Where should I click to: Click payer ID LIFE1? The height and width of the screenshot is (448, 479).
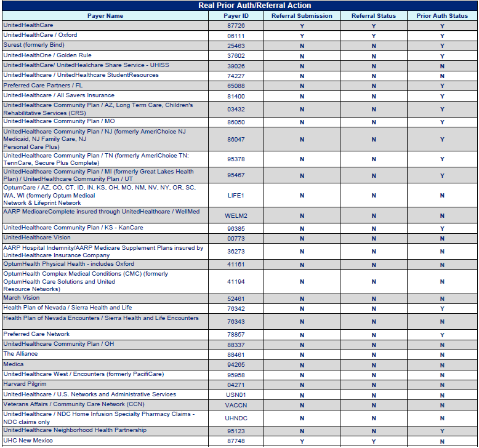tap(236, 196)
